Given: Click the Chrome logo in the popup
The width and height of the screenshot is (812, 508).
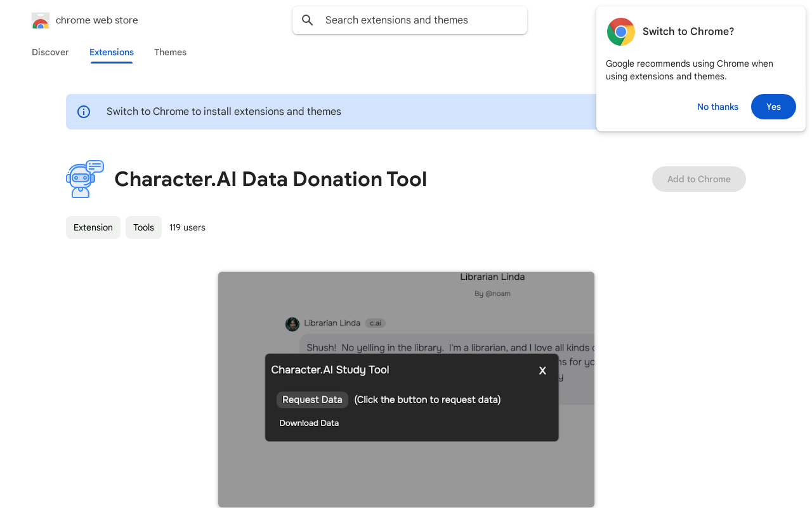Looking at the screenshot, I should (620, 32).
